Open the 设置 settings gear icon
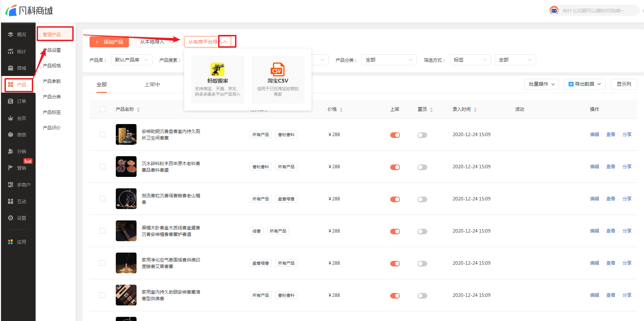 pyautogui.click(x=10, y=218)
